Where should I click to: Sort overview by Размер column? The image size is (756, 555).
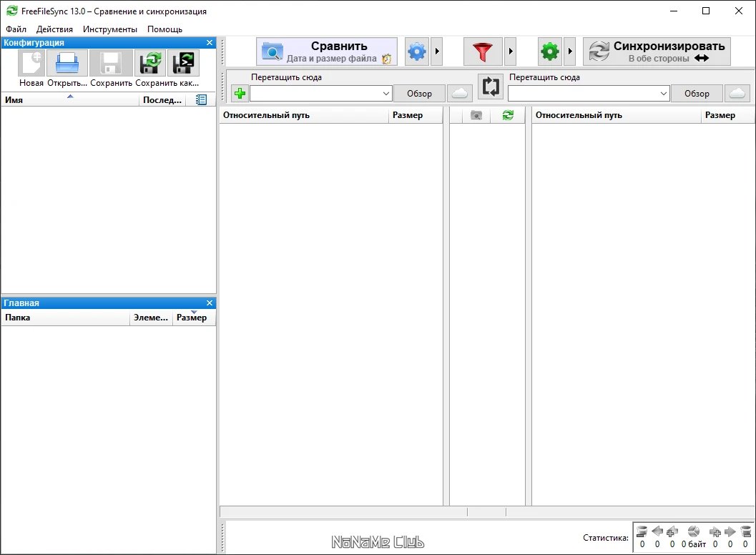pos(194,318)
